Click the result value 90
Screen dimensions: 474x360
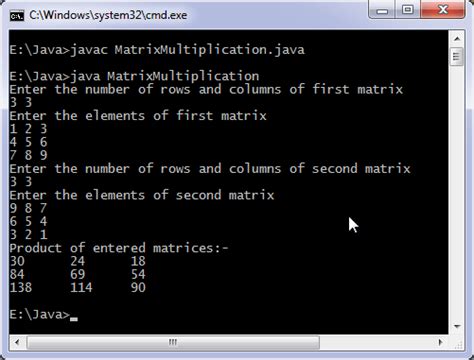(x=138, y=287)
